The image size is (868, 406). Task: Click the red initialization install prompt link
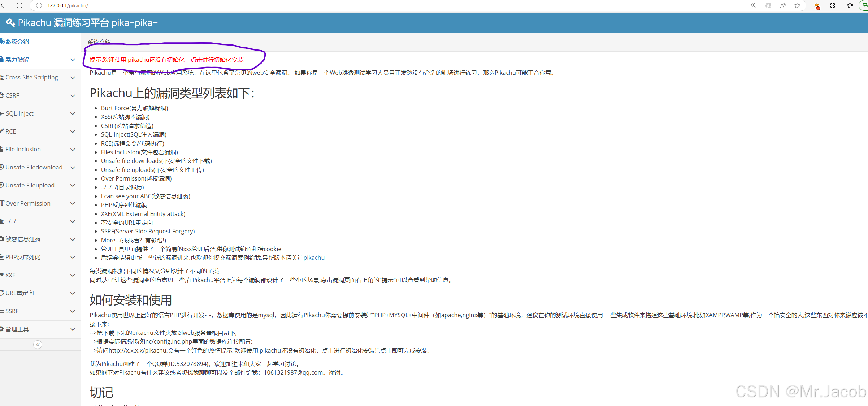167,60
